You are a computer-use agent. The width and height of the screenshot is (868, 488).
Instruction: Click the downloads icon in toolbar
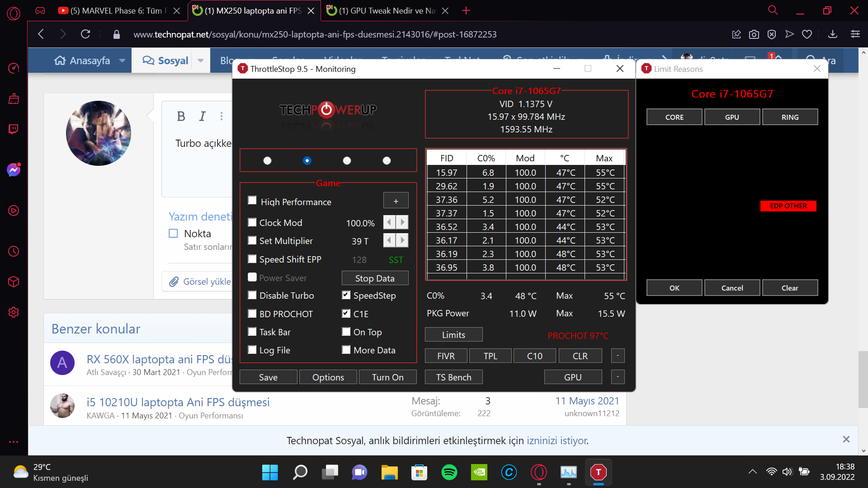pos(833,34)
